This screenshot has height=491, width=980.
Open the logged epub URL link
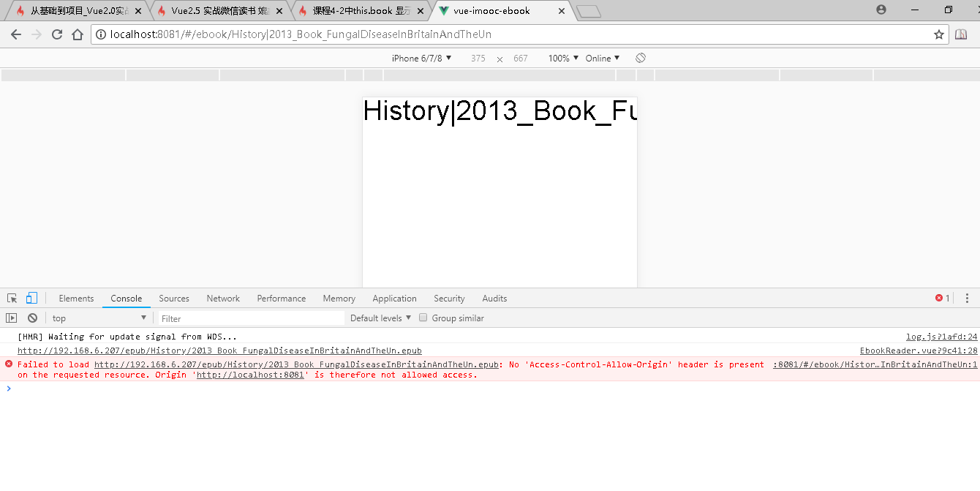click(219, 351)
